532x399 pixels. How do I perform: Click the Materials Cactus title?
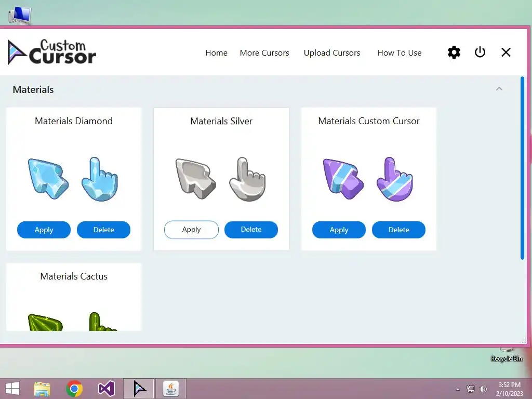74,276
